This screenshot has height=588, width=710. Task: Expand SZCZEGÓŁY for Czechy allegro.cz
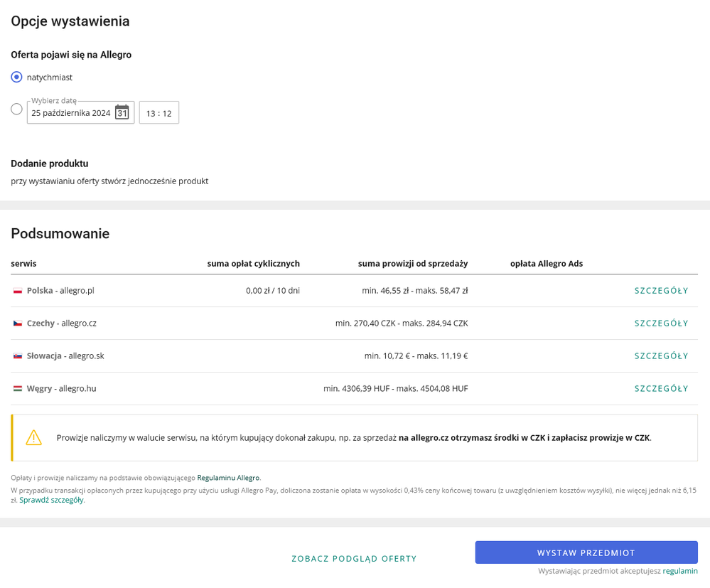661,324
